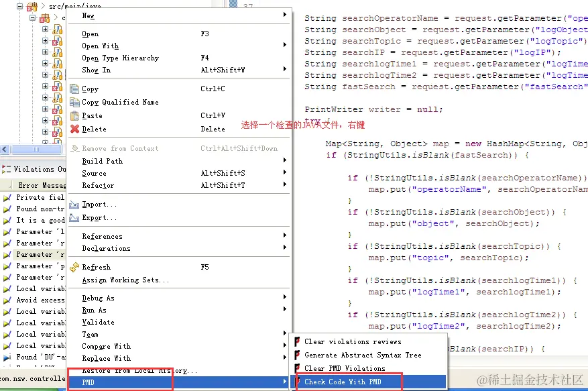Select the PMD context menu entry

(179, 382)
